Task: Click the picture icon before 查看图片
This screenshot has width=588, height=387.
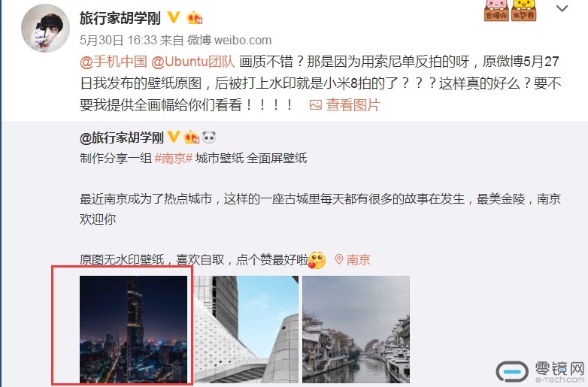Action: click(x=315, y=105)
